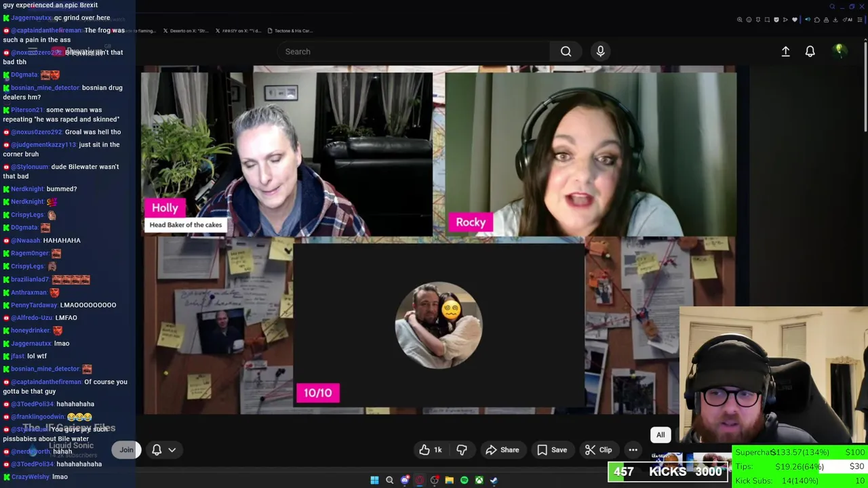Image resolution: width=868 pixels, height=488 pixels.
Task: Like the video with thumbs up
Action: (x=431, y=450)
